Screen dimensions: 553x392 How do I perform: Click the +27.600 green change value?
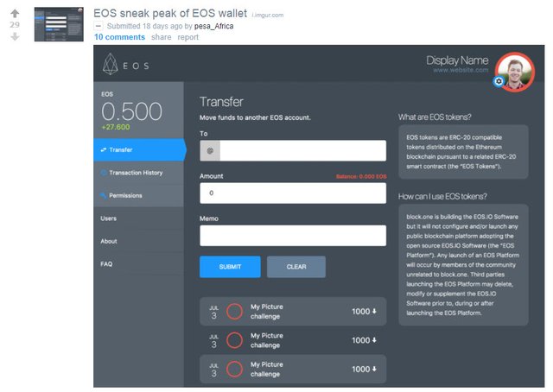pos(115,127)
